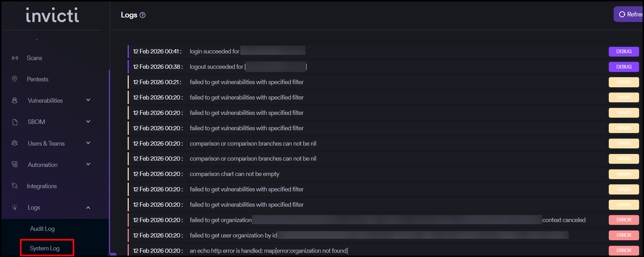Viewport: 644px width, 257px height.
Task: Expand the Users & Teams chevron
Action: (x=88, y=143)
